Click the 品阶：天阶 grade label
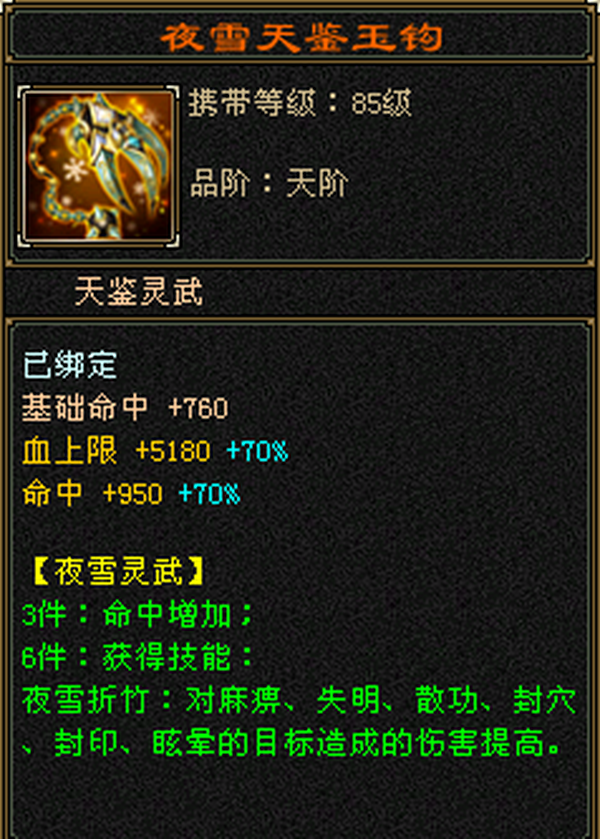 click(269, 184)
